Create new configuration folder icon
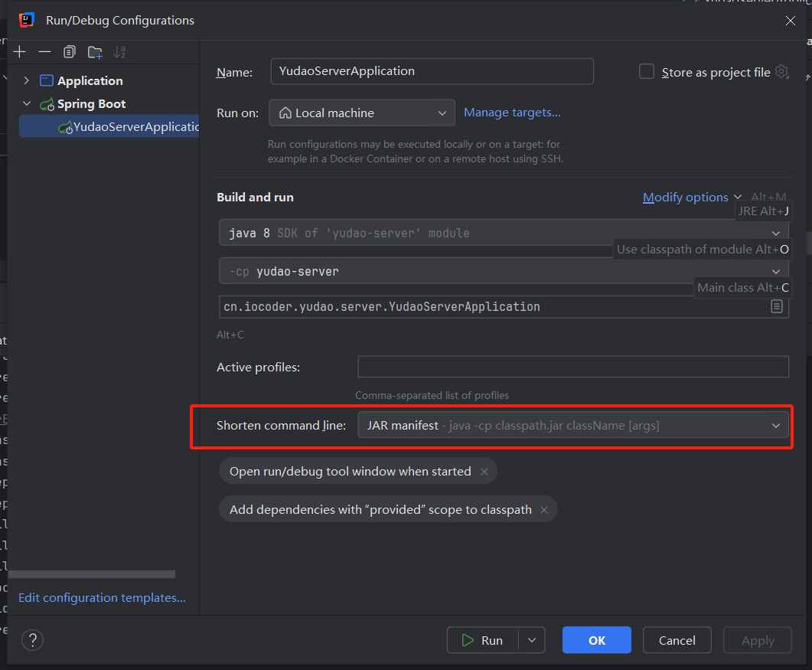This screenshot has height=670, width=812. click(x=95, y=52)
